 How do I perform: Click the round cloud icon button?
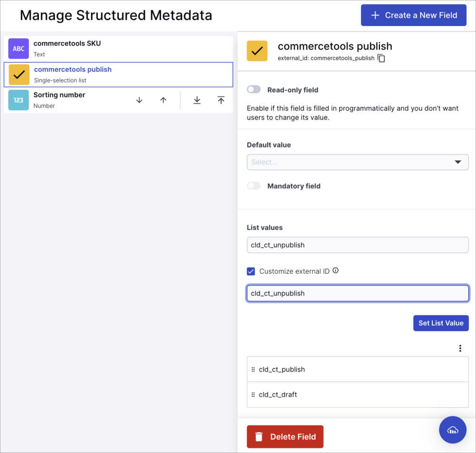click(453, 430)
